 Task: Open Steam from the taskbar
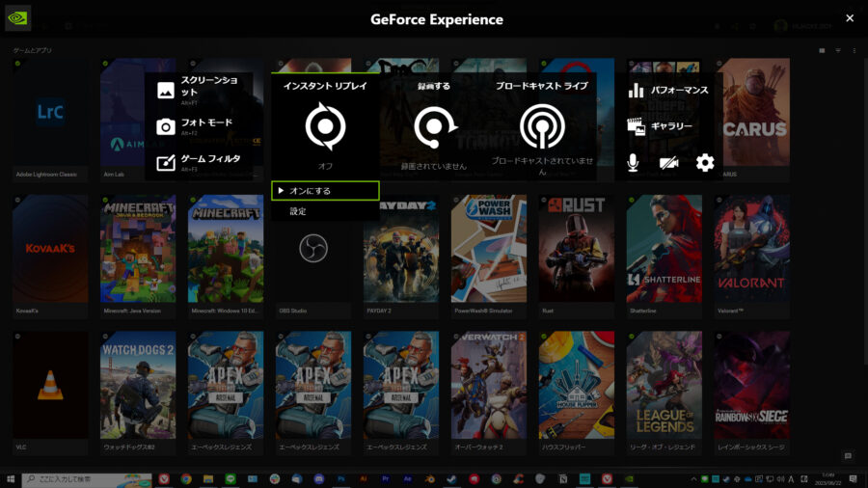pyautogui.click(x=451, y=479)
